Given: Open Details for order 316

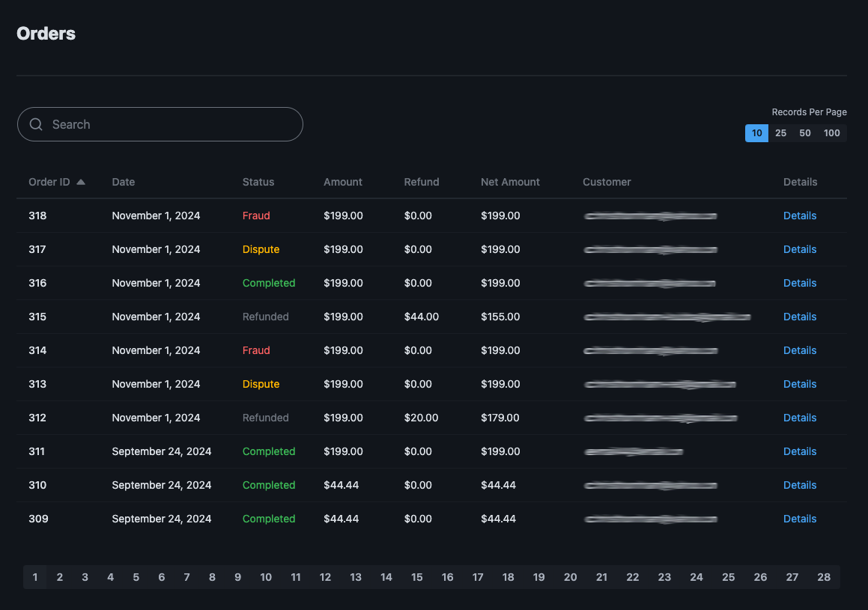Looking at the screenshot, I should click(x=799, y=283).
